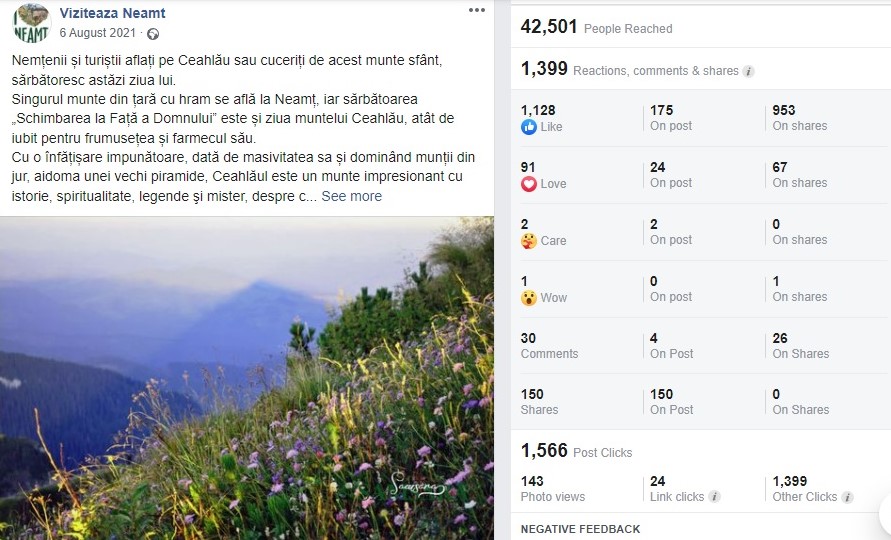Click the Wow reaction emoji icon

pos(528,297)
